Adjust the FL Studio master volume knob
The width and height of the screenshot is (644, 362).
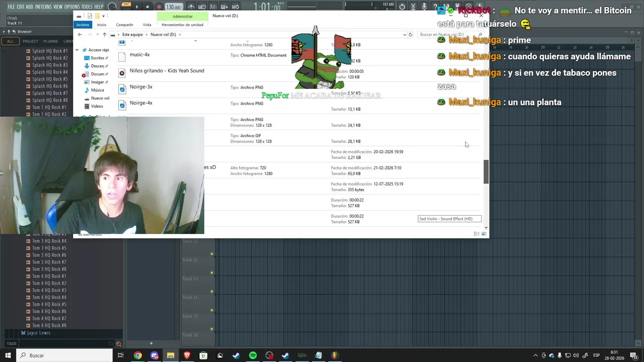pyautogui.click(x=112, y=7)
